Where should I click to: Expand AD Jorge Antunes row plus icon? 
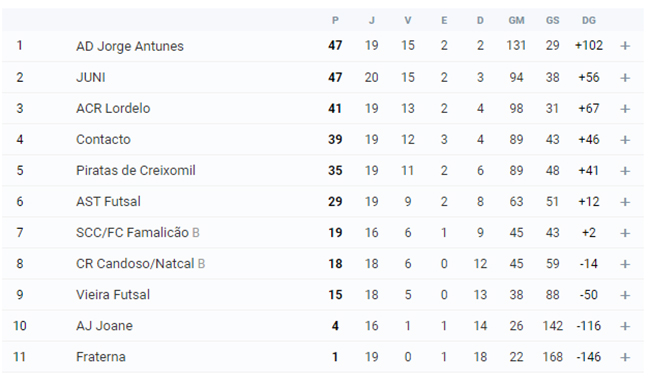[x=625, y=46]
